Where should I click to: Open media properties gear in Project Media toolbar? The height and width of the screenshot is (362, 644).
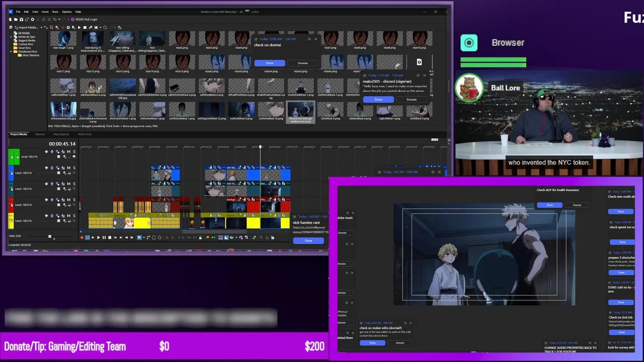tap(68, 28)
